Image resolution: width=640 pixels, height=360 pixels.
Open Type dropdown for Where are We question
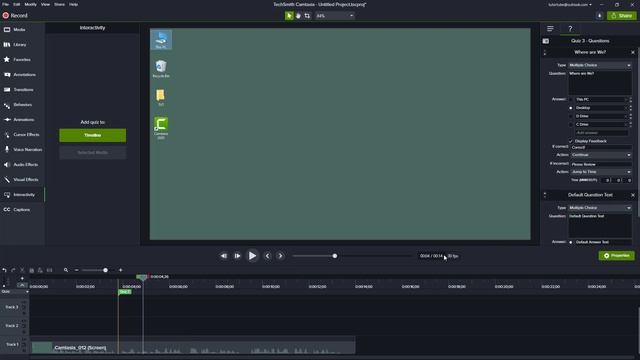[x=600, y=65]
